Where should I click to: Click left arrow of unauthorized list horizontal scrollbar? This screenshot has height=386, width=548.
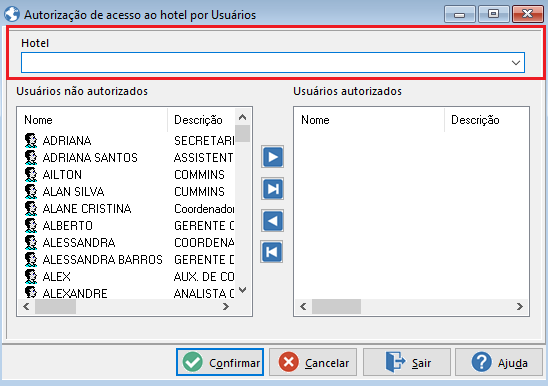point(26,307)
